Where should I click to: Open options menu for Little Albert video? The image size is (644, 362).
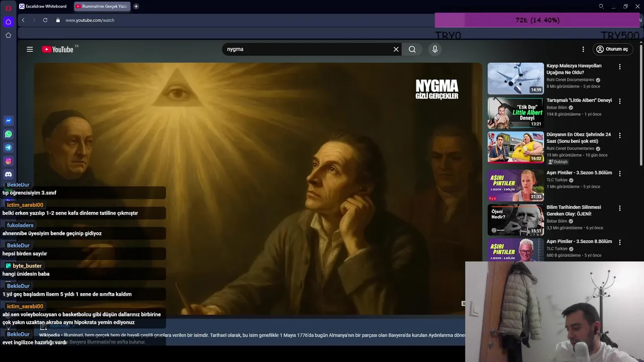pos(620,101)
